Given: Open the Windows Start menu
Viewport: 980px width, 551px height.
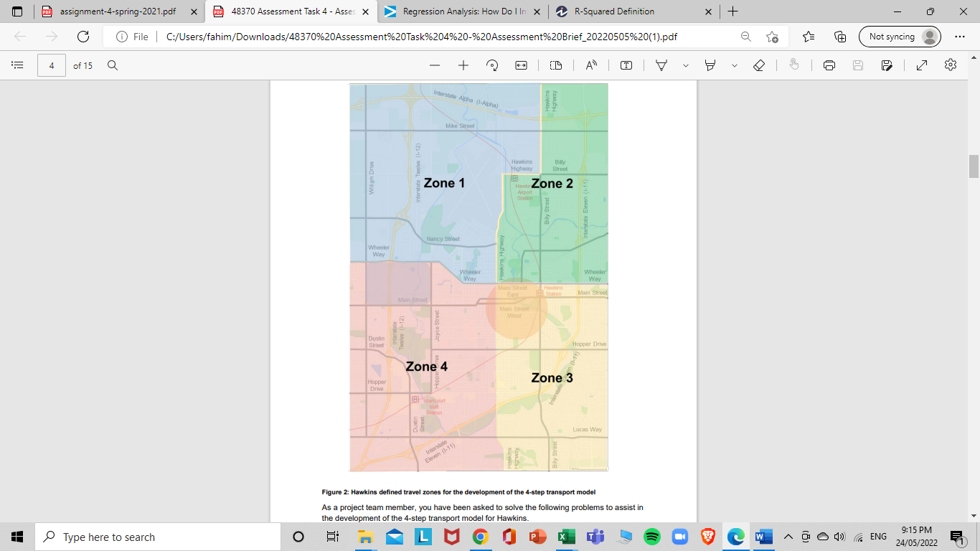Looking at the screenshot, I should 17,537.
